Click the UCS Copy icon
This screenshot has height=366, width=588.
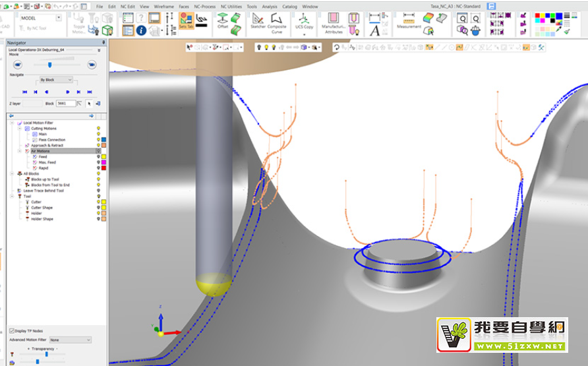click(304, 19)
